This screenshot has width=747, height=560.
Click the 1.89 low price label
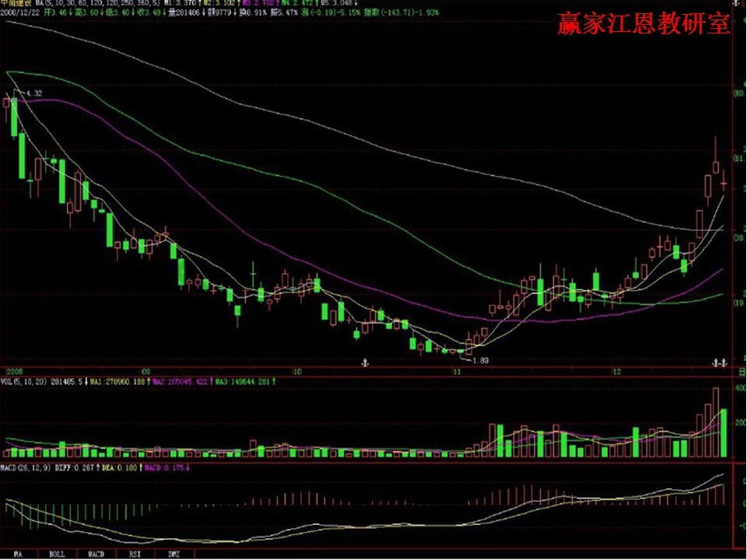click(x=481, y=361)
